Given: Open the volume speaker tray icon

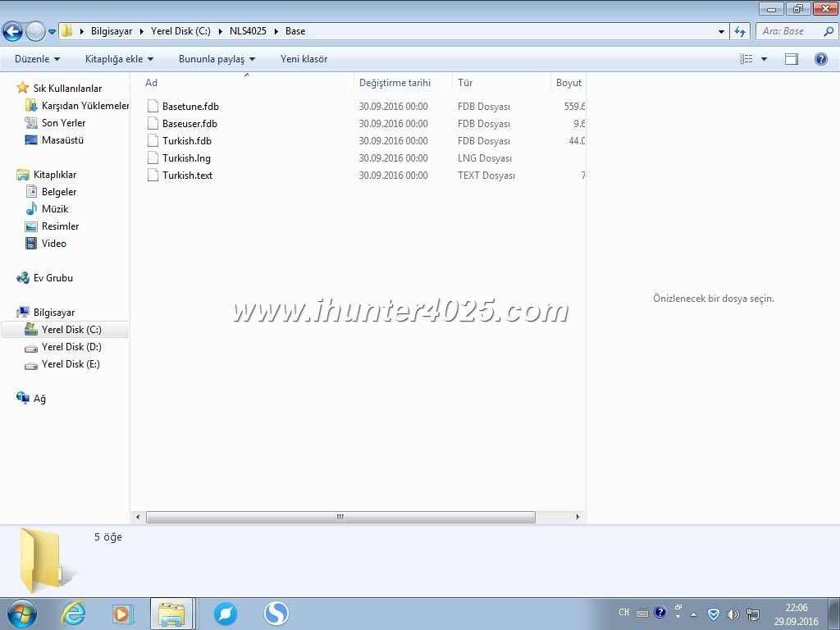Looking at the screenshot, I should (x=733, y=614).
